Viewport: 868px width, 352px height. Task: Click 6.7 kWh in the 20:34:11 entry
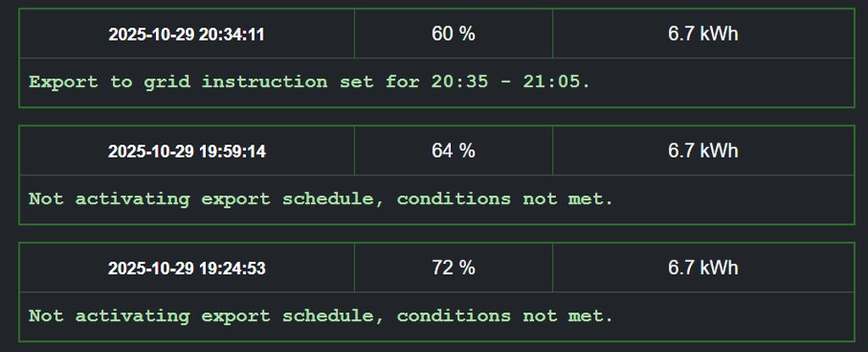coord(703,34)
